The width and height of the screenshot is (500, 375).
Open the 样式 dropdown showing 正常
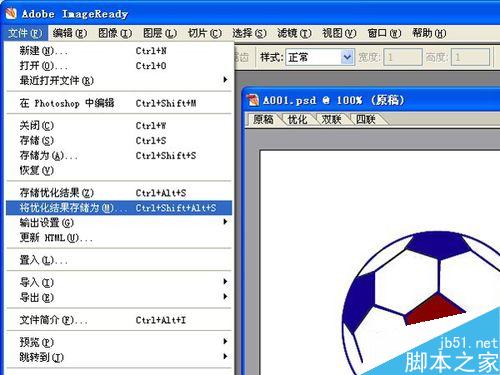pyautogui.click(x=320, y=57)
